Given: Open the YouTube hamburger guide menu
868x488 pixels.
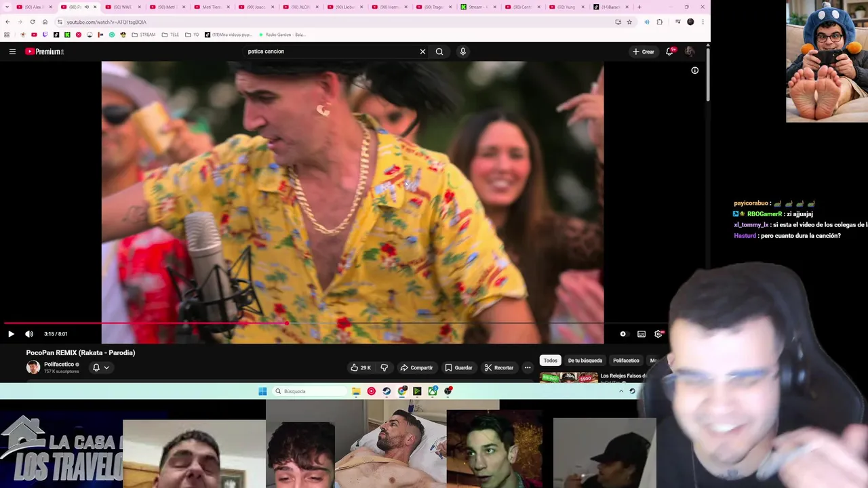Looking at the screenshot, I should (x=12, y=52).
